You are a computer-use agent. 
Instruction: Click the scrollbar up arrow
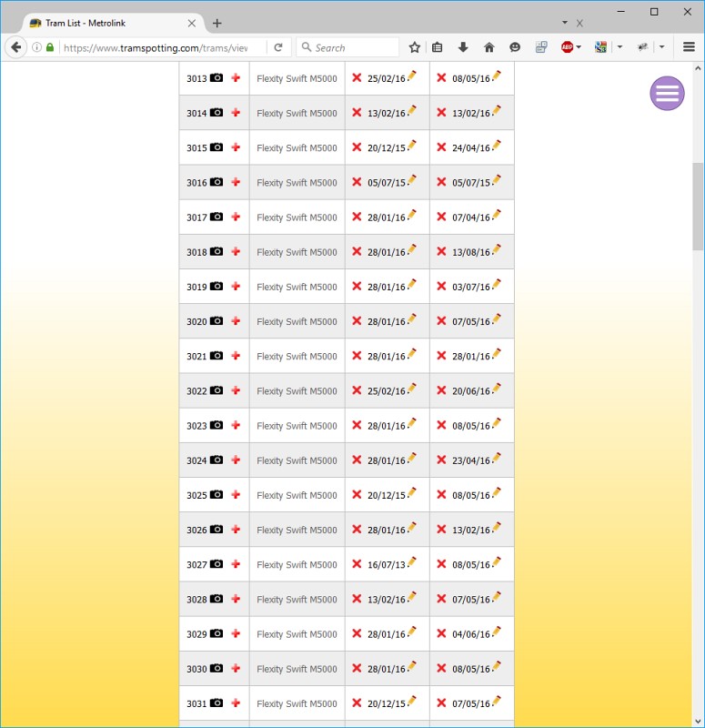[x=698, y=68]
